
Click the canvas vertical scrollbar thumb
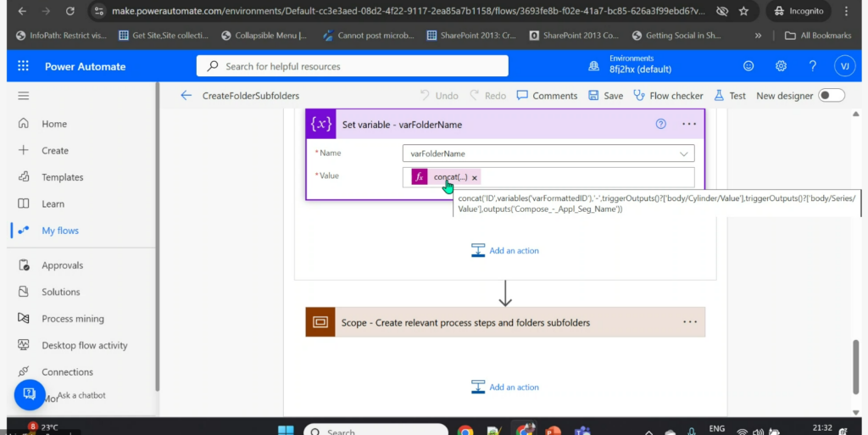(x=856, y=367)
